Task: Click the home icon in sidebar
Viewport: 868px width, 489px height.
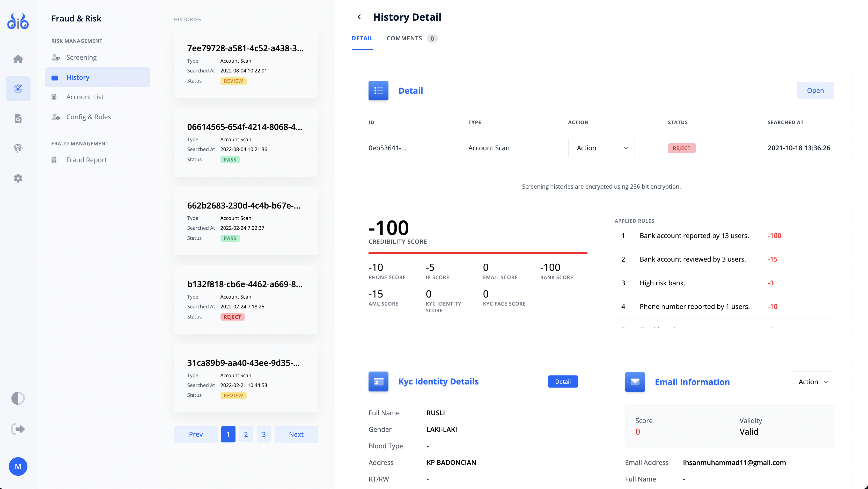Action: tap(18, 59)
